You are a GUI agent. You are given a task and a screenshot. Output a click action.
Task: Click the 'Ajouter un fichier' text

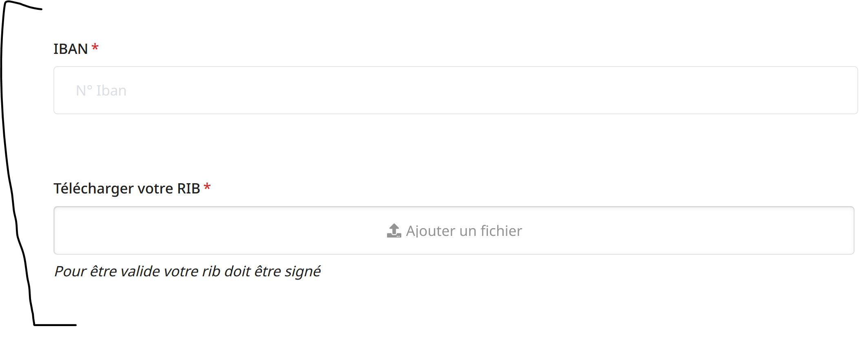[464, 231]
